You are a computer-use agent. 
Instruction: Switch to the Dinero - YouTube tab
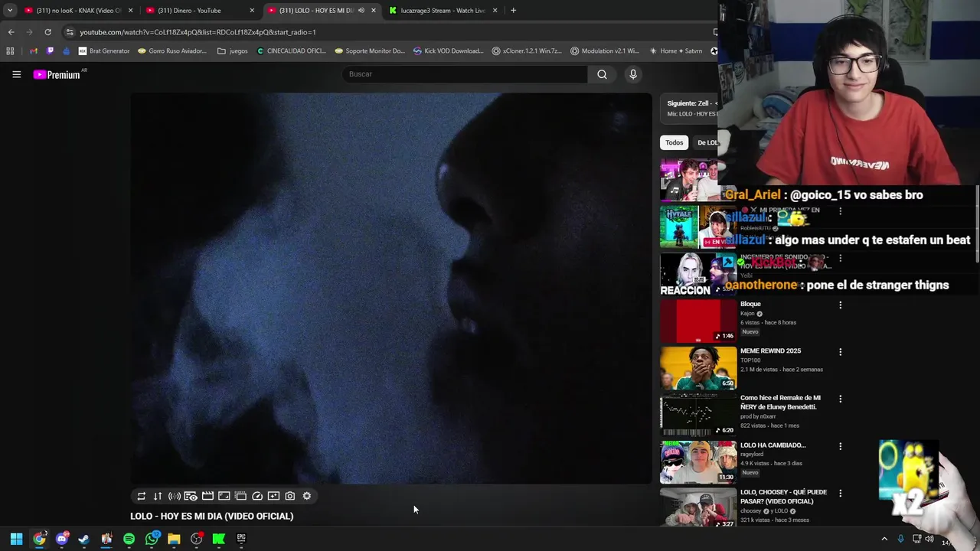[x=201, y=11]
